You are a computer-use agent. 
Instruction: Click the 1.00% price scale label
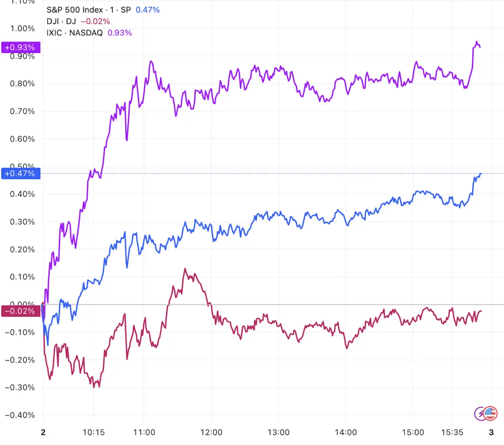tap(23, 29)
